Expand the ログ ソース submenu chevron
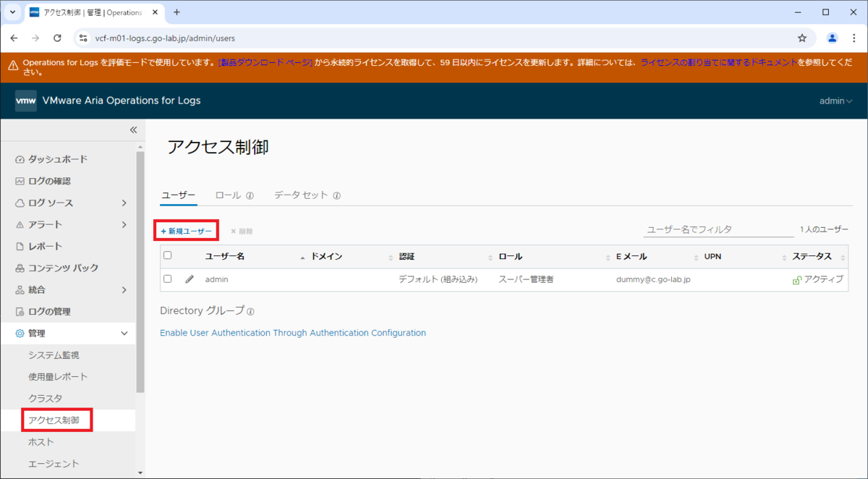Image resolution: width=868 pixels, height=479 pixels. pos(124,203)
